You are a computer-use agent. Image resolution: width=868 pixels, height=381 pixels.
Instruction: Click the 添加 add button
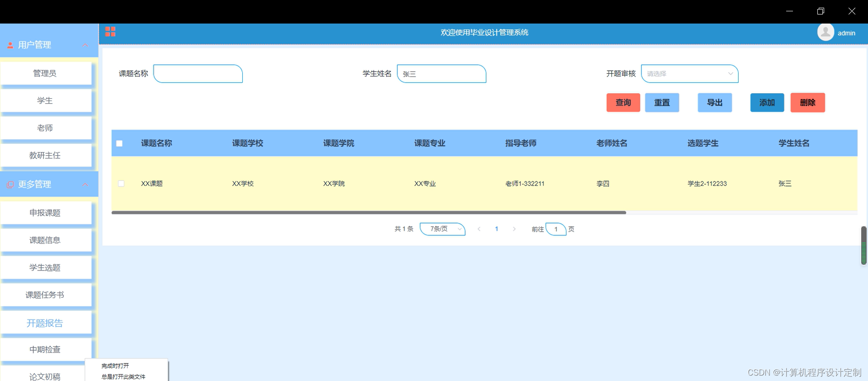tap(767, 103)
